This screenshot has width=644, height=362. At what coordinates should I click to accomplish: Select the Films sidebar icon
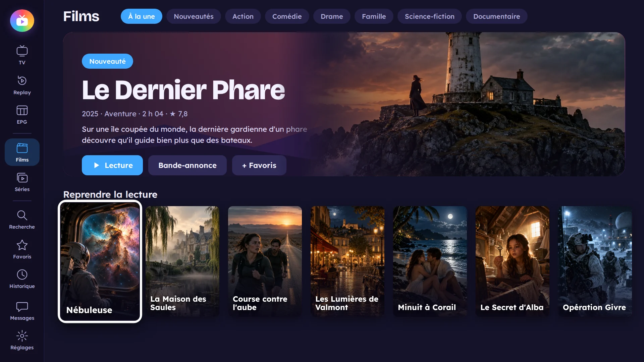(x=22, y=152)
